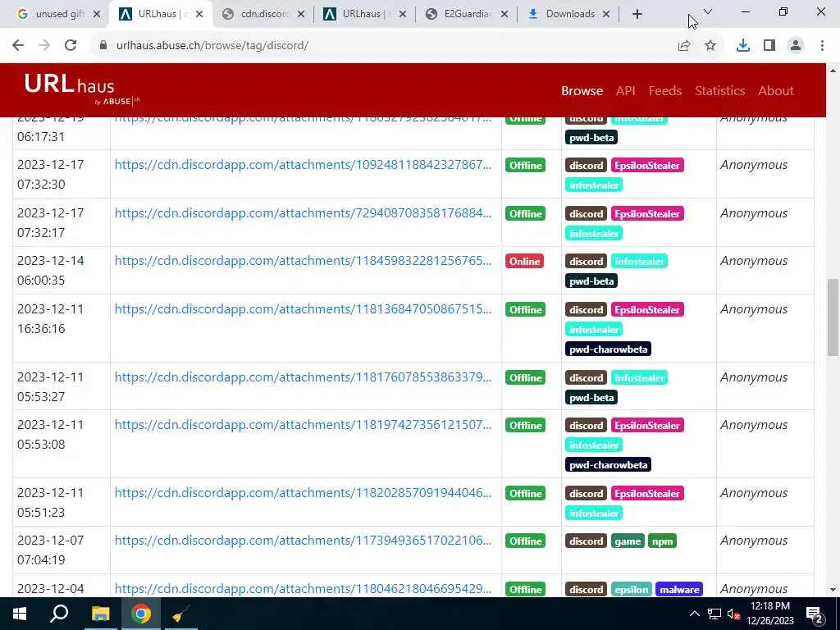This screenshot has width=840, height=630.
Task: Open the tab search chevron
Action: pyautogui.click(x=708, y=11)
